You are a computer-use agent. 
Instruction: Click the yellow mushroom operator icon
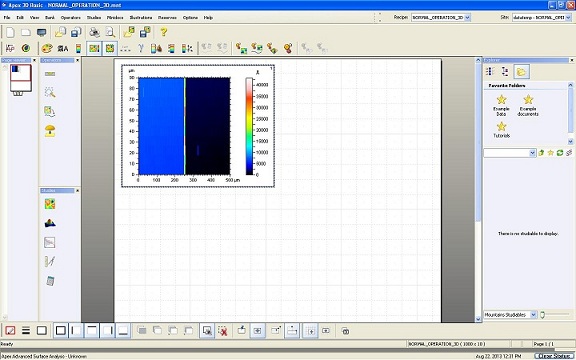(50, 130)
